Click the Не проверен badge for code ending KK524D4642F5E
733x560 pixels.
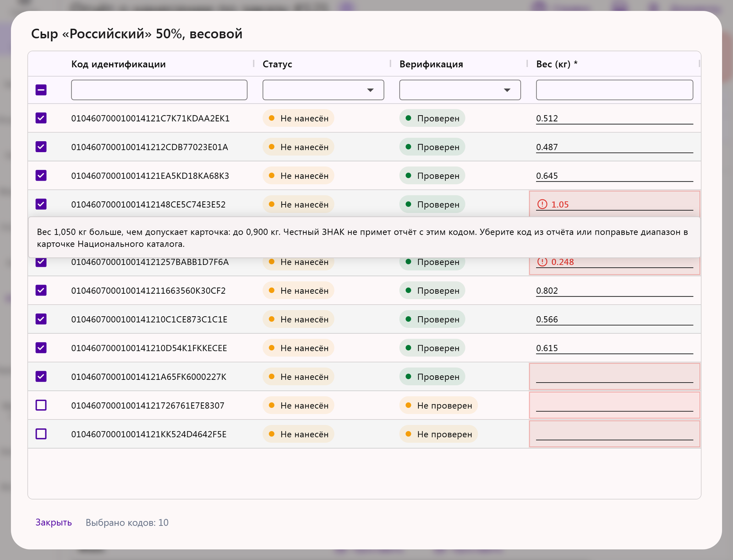pyautogui.click(x=438, y=434)
